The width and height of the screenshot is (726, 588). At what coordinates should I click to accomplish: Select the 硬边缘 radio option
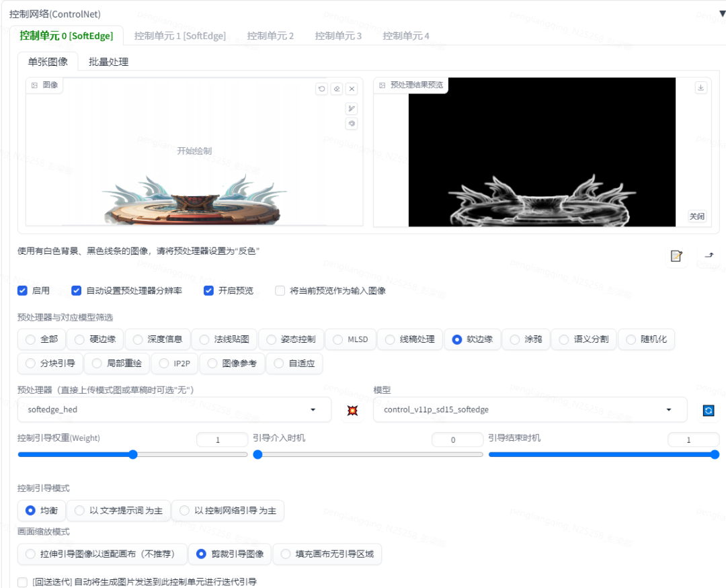point(79,339)
